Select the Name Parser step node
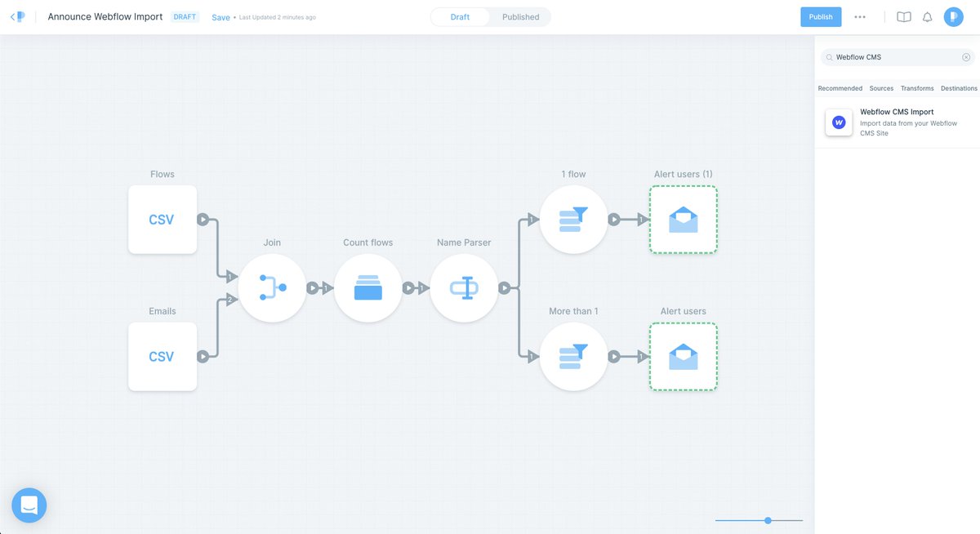 [x=464, y=287]
